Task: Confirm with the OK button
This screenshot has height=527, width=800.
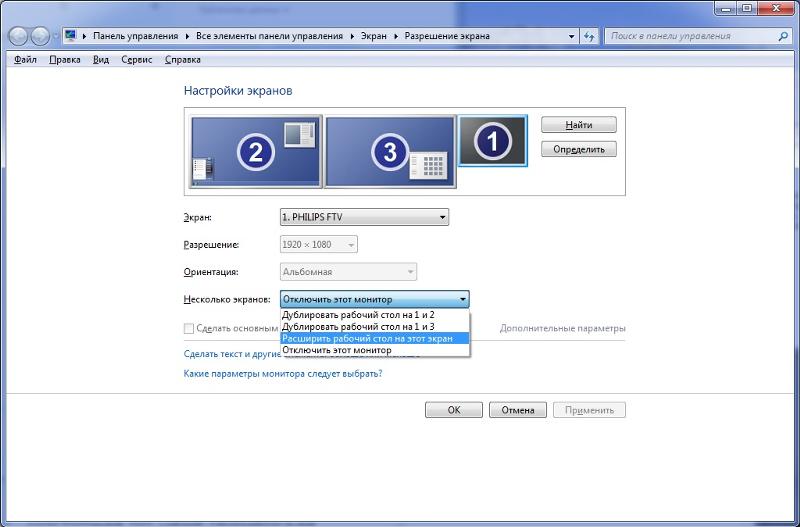Action: [454, 410]
